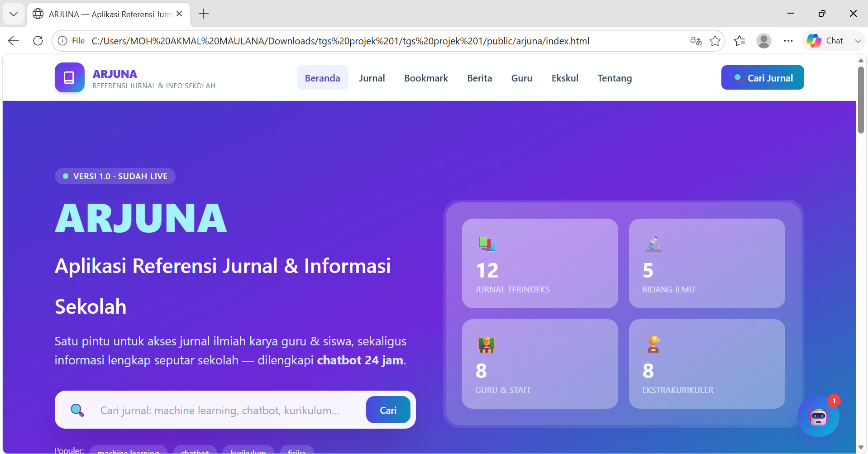The width and height of the screenshot is (868, 454).
Task: Click the 8 Ekstrakurikuler stat card
Action: pos(707,364)
